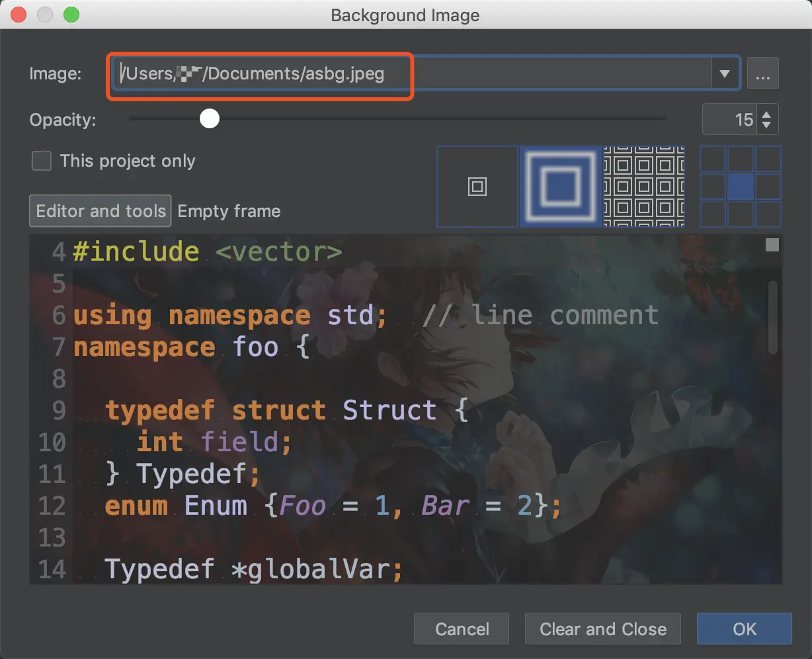Switch to Empty frame preview
This screenshot has width=812, height=659.
[x=229, y=211]
